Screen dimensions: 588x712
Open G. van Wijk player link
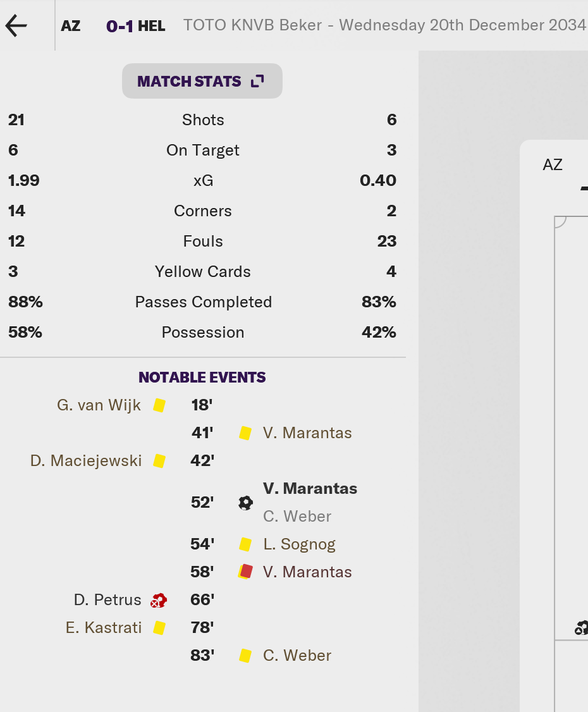point(99,405)
